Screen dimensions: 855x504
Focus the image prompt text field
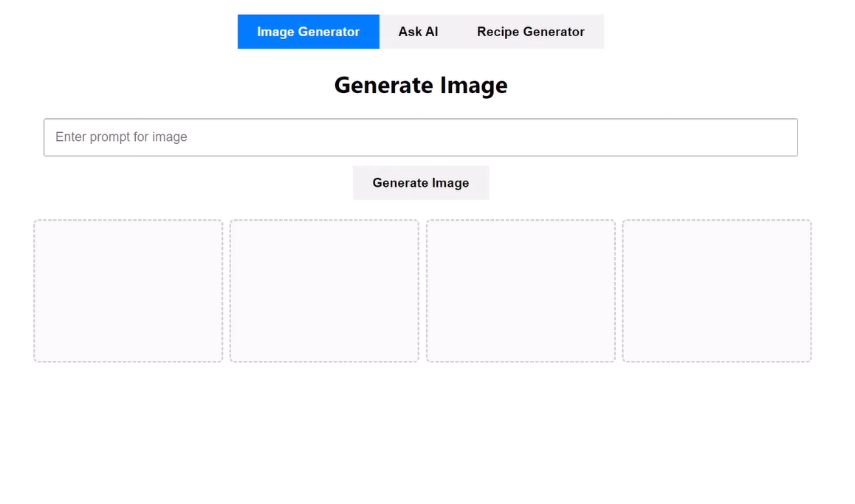click(x=420, y=137)
